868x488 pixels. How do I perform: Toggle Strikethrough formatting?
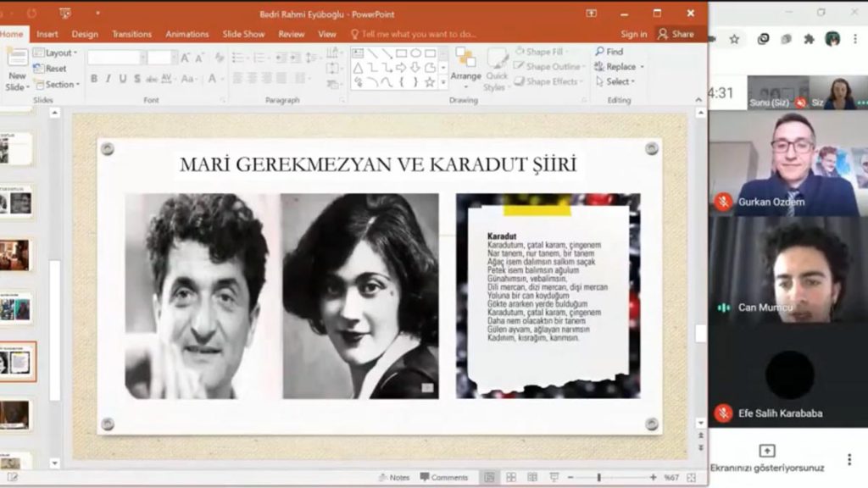click(151, 79)
